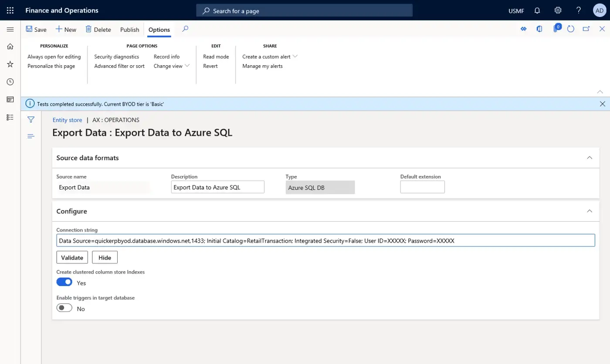Open the Recent clock icon
Image resolution: width=610 pixels, height=364 pixels.
coord(10,82)
